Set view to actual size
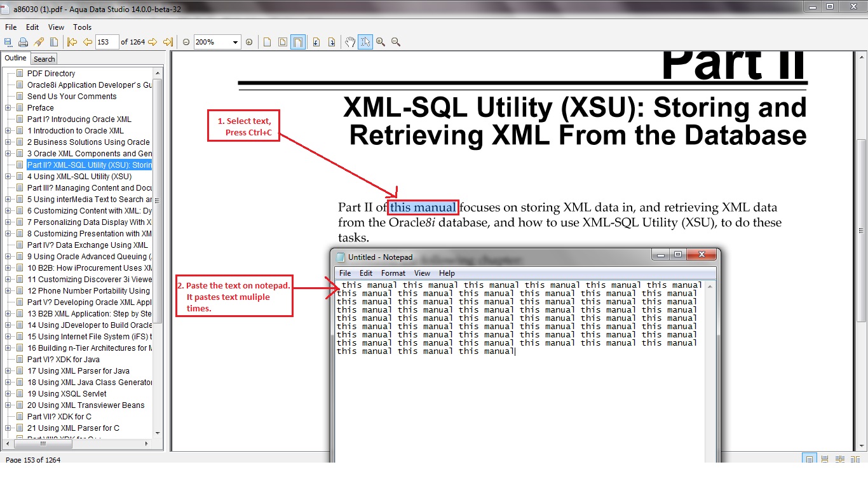This screenshot has width=868, height=488. [x=268, y=42]
